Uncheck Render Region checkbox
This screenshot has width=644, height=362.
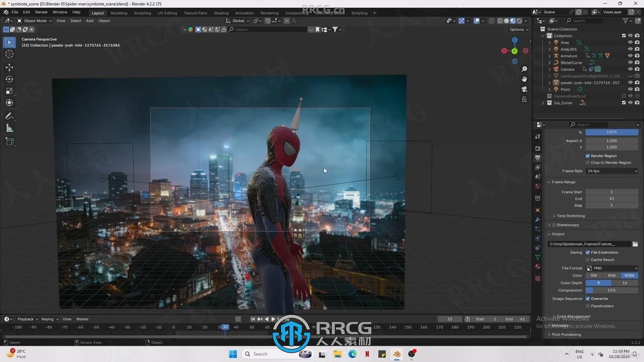tap(588, 156)
